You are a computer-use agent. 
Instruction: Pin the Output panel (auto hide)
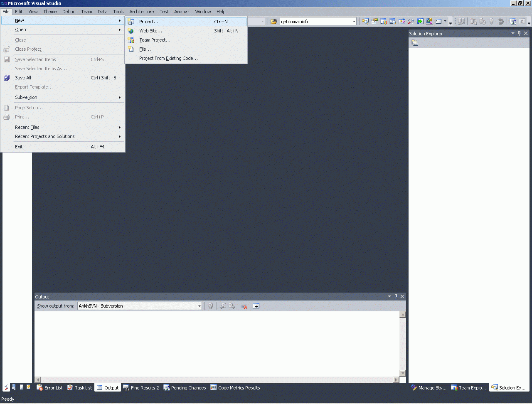click(396, 296)
